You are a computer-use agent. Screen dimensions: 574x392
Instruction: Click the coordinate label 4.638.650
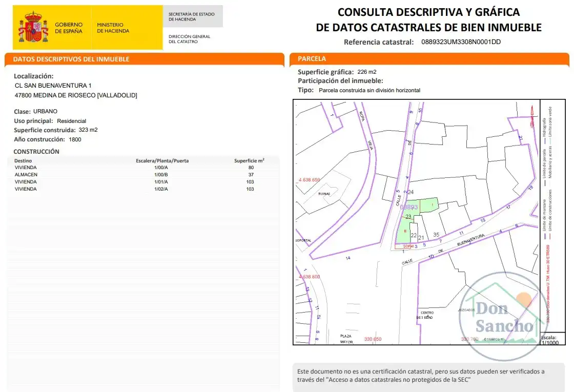310,180
